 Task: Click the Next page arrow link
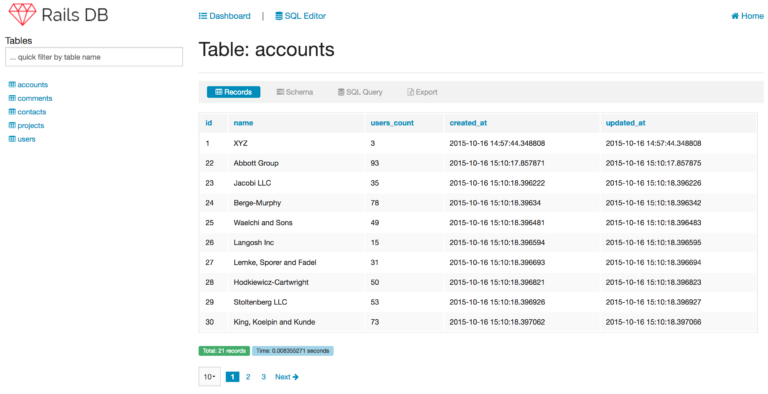287,377
